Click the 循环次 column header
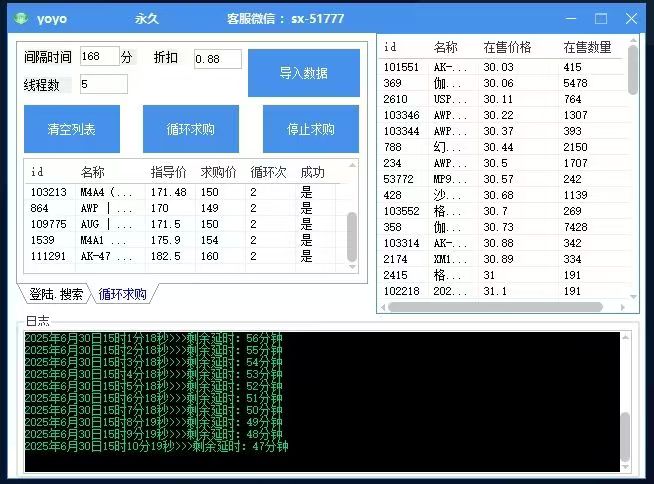The height and width of the screenshot is (484, 654). [269, 172]
